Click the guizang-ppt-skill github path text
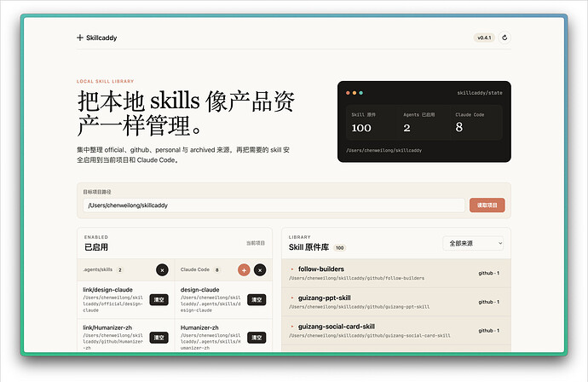The height and width of the screenshot is (382, 588). pyautogui.click(x=360, y=307)
